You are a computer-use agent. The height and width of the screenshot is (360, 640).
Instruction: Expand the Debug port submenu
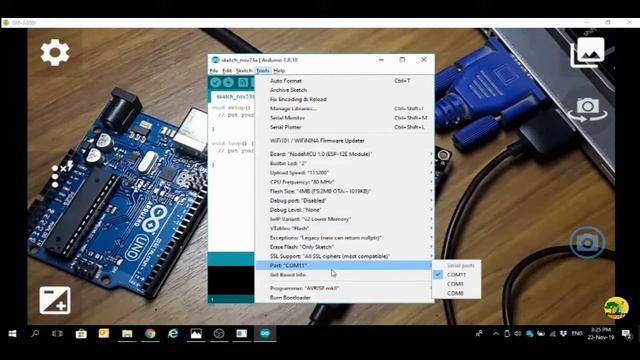coord(344,200)
